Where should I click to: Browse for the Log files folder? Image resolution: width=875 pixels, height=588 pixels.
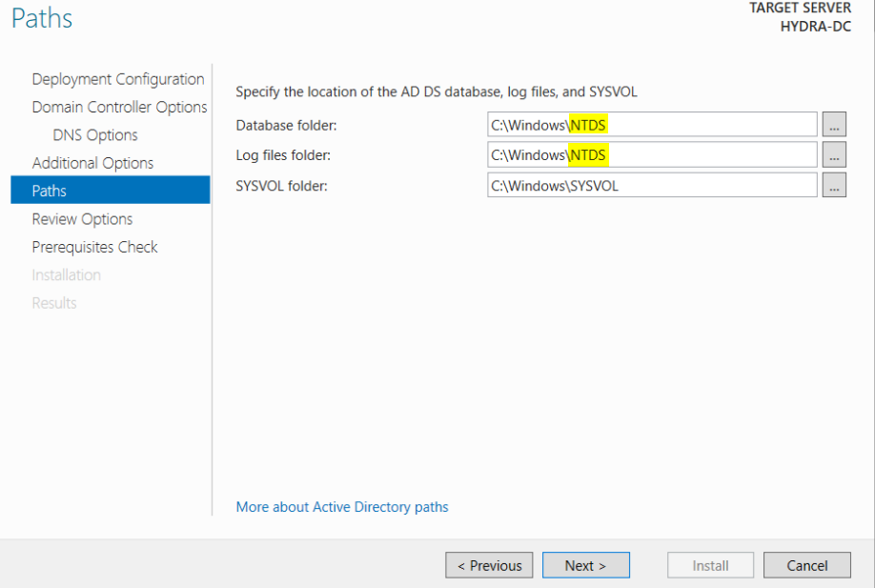click(834, 155)
